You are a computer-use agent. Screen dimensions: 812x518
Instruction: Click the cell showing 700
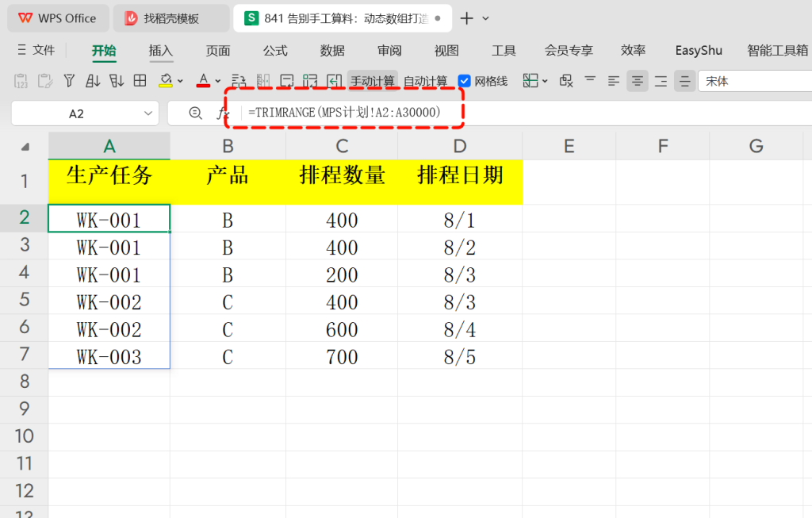tap(342, 355)
